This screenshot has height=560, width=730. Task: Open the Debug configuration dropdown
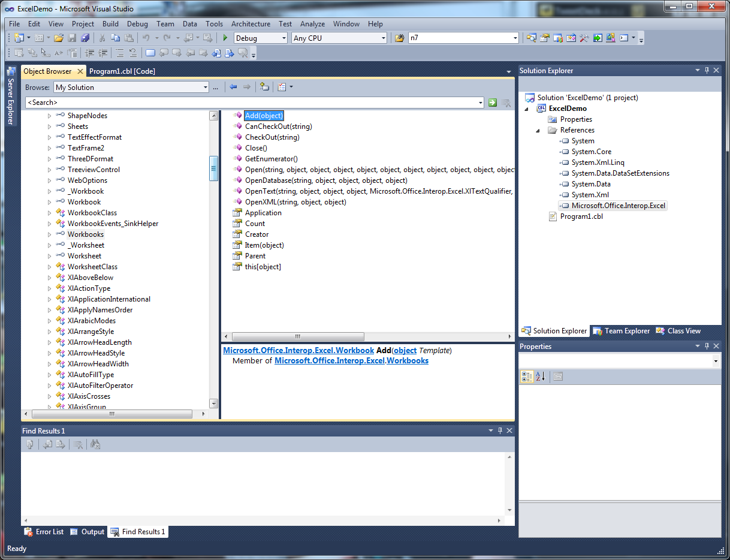(x=284, y=38)
